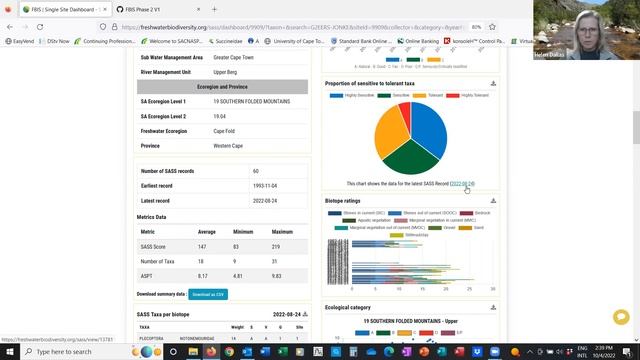
Task: Close the FBIS Phase 2 V1 tab
Action: coord(198,9)
